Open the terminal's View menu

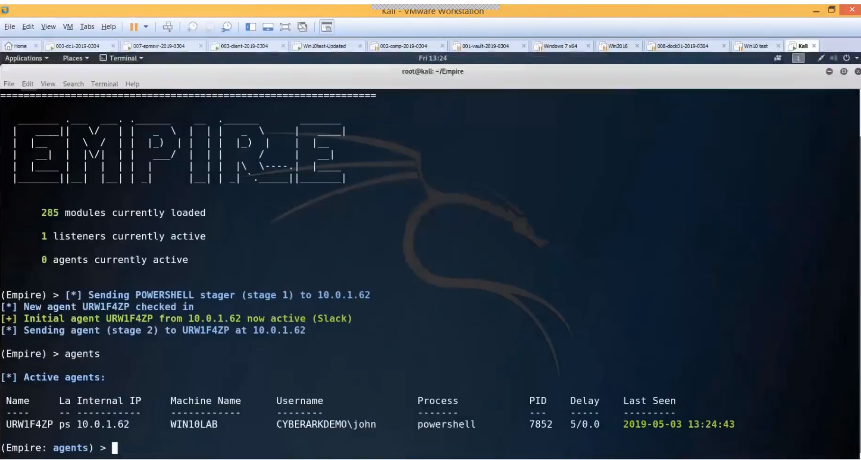48,84
